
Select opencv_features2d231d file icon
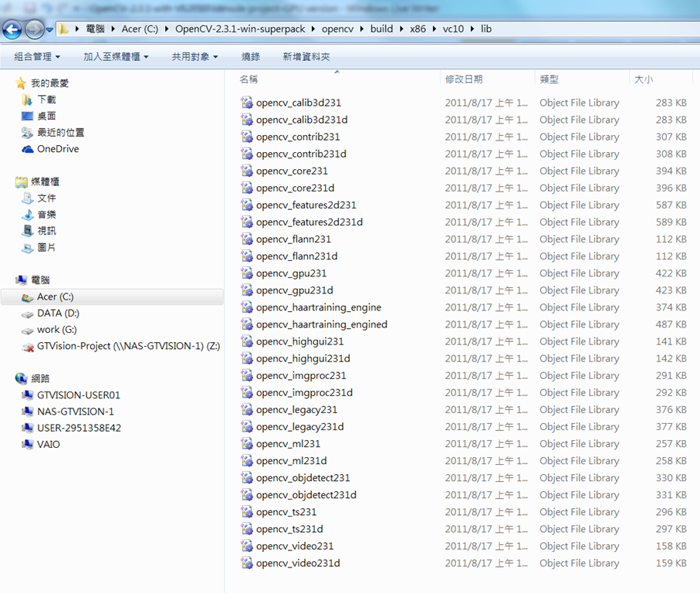point(247,222)
